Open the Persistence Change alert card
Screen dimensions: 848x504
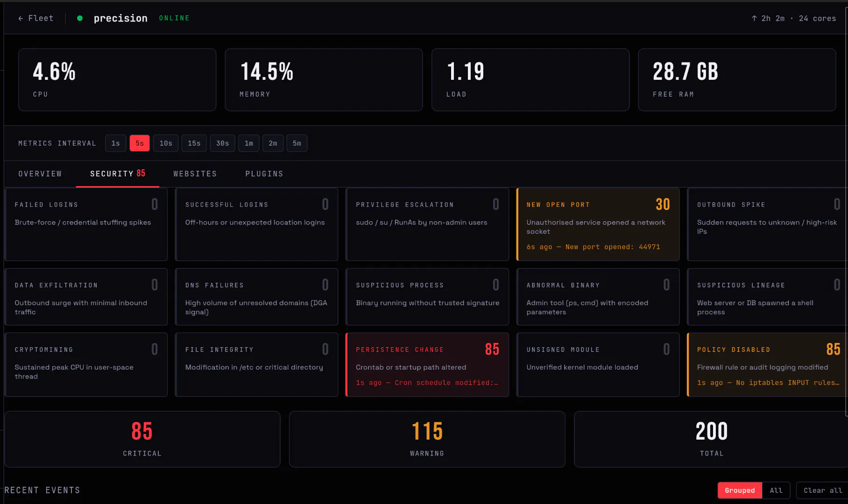pos(427,365)
